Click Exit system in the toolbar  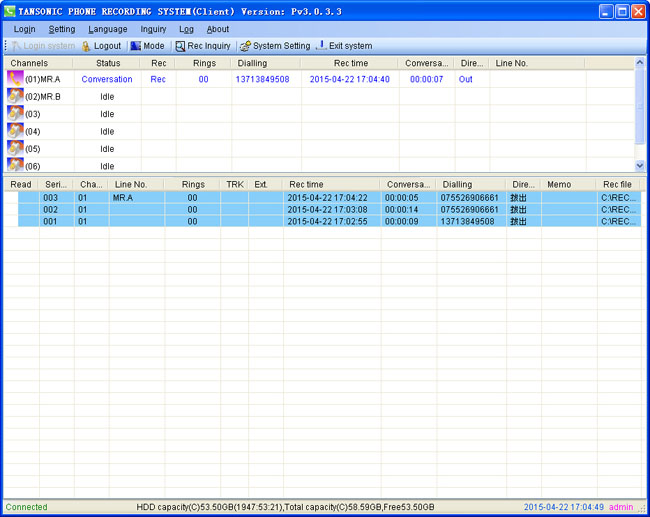click(344, 46)
